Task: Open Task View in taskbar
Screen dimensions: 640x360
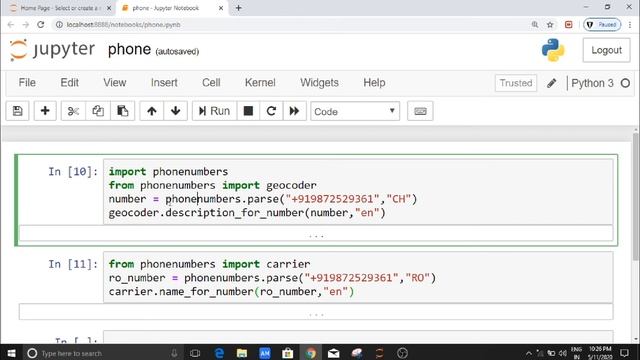Action: (195, 353)
